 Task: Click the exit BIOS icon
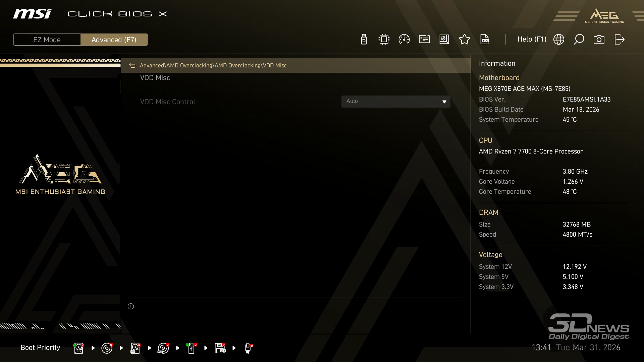point(619,40)
